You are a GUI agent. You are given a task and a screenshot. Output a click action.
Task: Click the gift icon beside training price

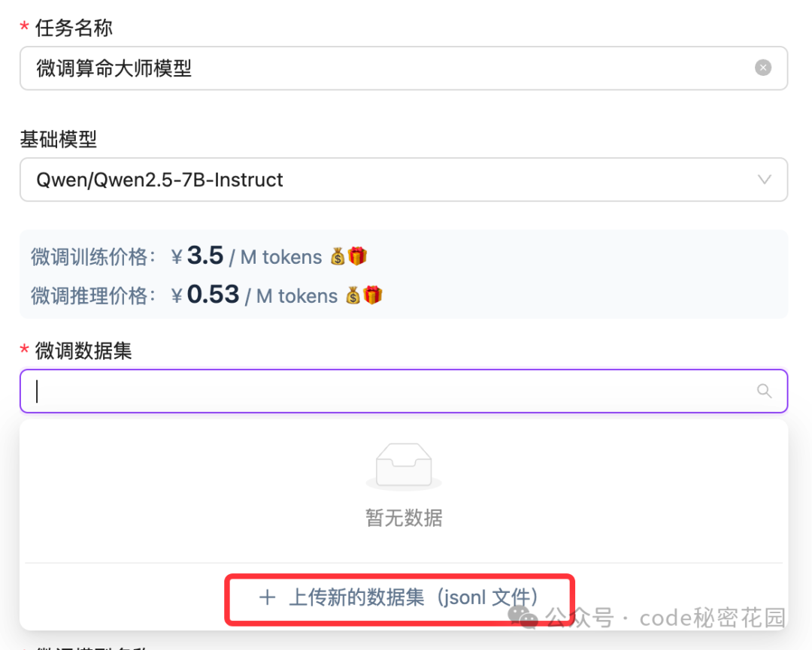point(357,255)
